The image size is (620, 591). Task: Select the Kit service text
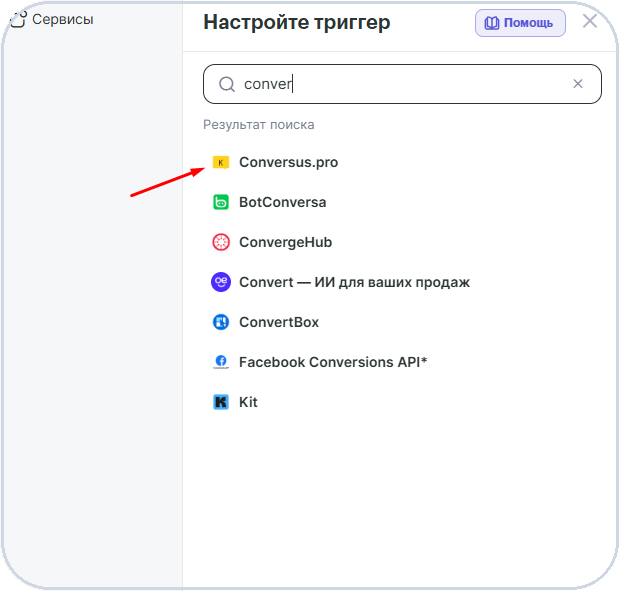[248, 402]
